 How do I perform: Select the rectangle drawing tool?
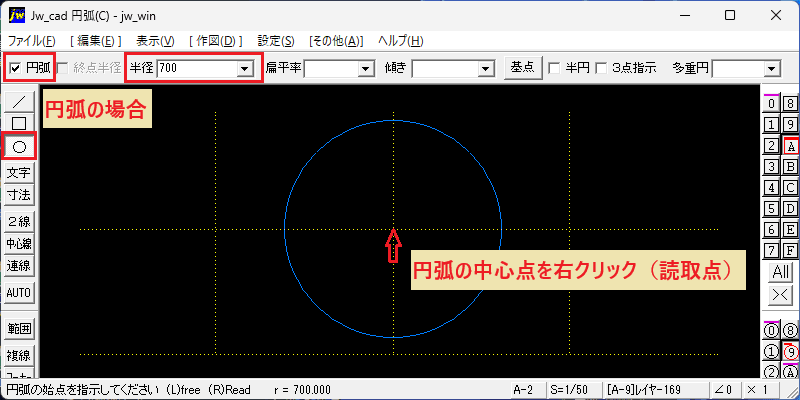tap(19, 123)
